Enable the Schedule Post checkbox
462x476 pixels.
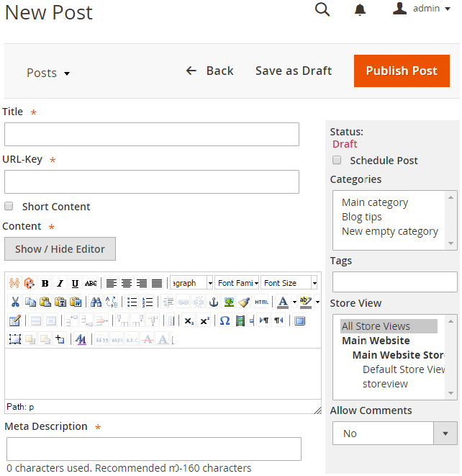click(x=336, y=160)
